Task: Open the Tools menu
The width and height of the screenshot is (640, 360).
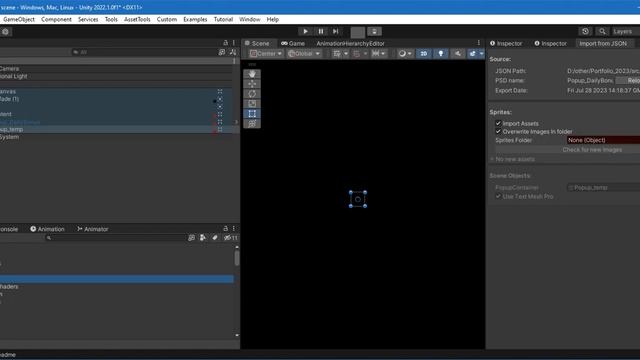Action: [111, 19]
